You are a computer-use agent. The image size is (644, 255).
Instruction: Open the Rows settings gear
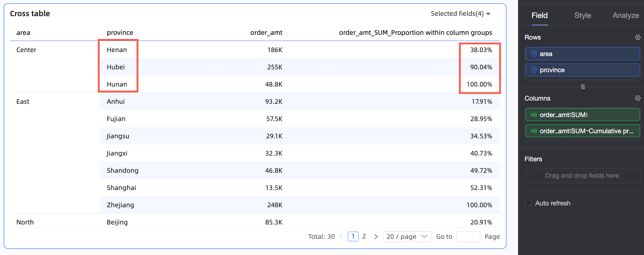click(638, 37)
